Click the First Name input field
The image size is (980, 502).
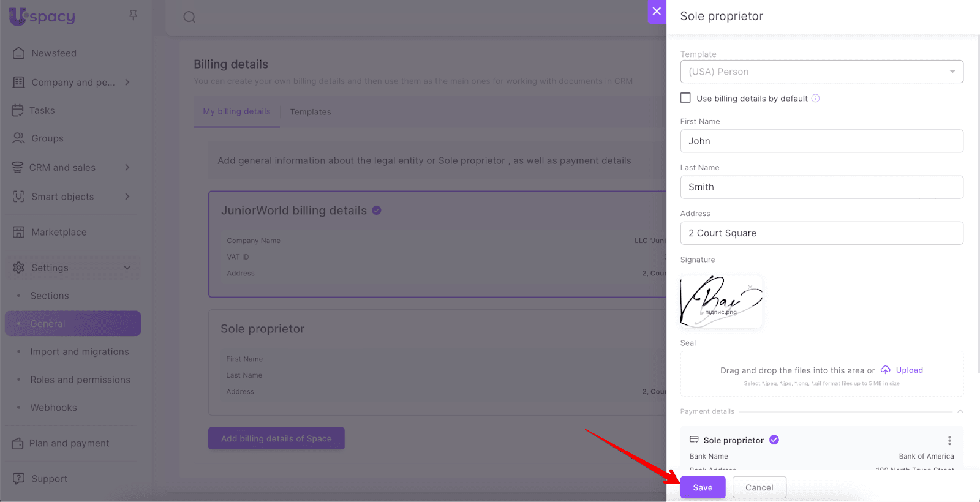point(821,141)
